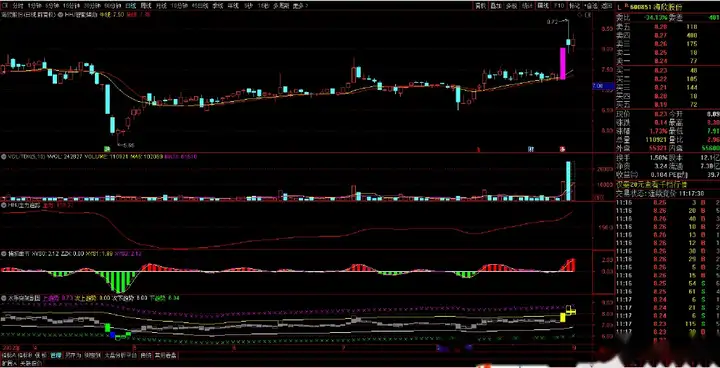
Task: Click the circle icon beside HHJ主力趋势 header
Action: [x=4, y=205]
